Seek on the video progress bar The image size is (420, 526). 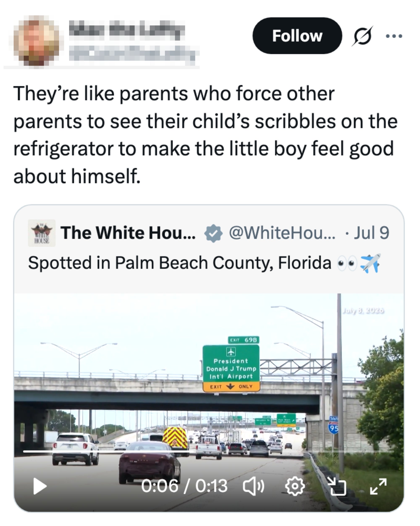coord(209,452)
